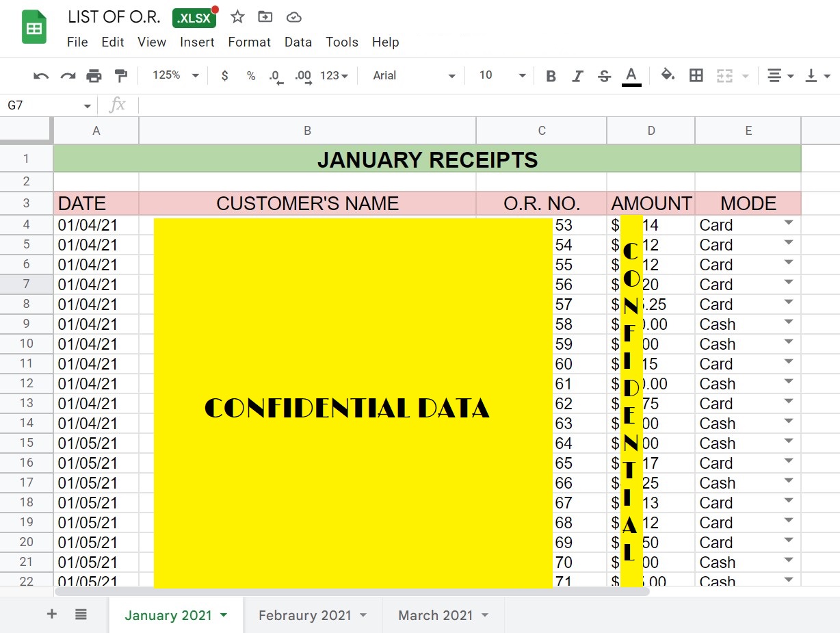Open the Tools menu
This screenshot has width=840, height=633.
342,42
